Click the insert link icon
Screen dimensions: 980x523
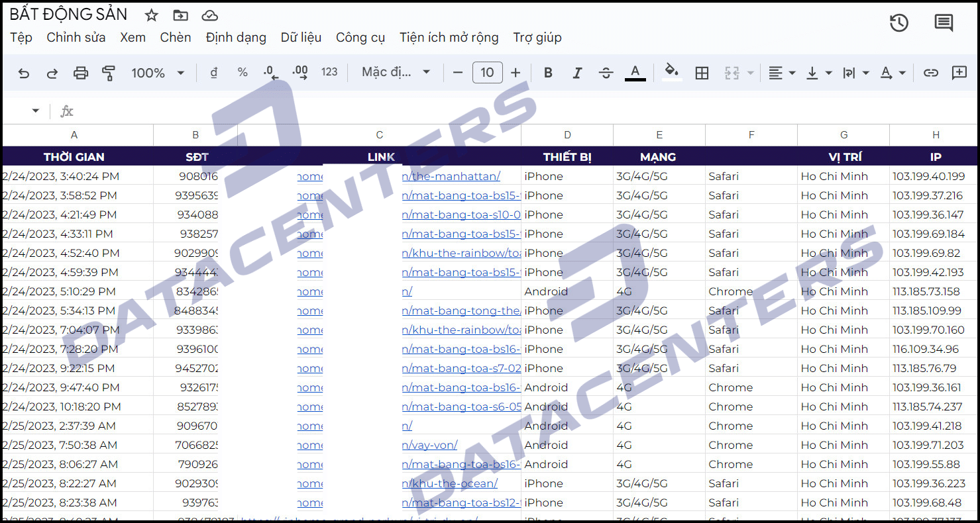tap(931, 73)
